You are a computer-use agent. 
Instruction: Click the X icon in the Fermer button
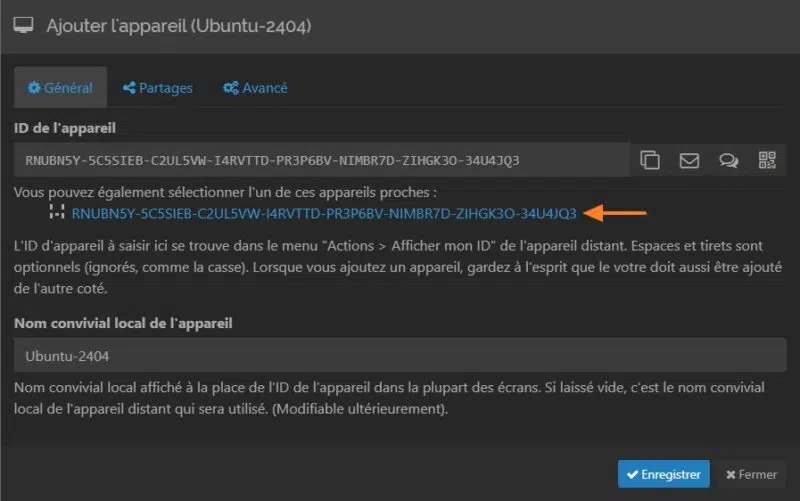point(731,474)
